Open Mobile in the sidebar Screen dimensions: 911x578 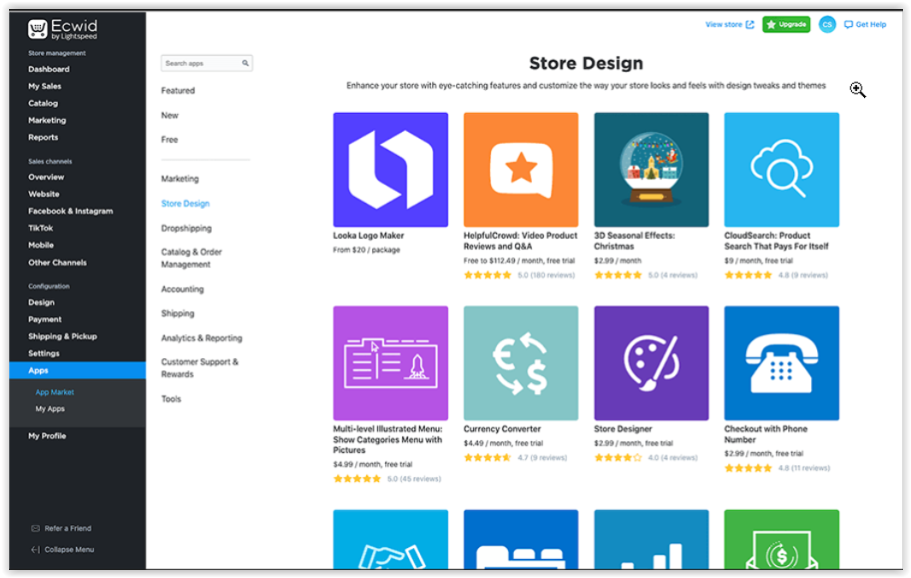click(41, 245)
